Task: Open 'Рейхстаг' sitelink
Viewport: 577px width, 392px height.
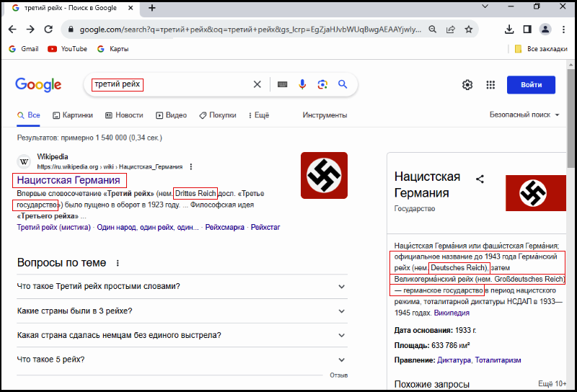Action: (x=265, y=227)
